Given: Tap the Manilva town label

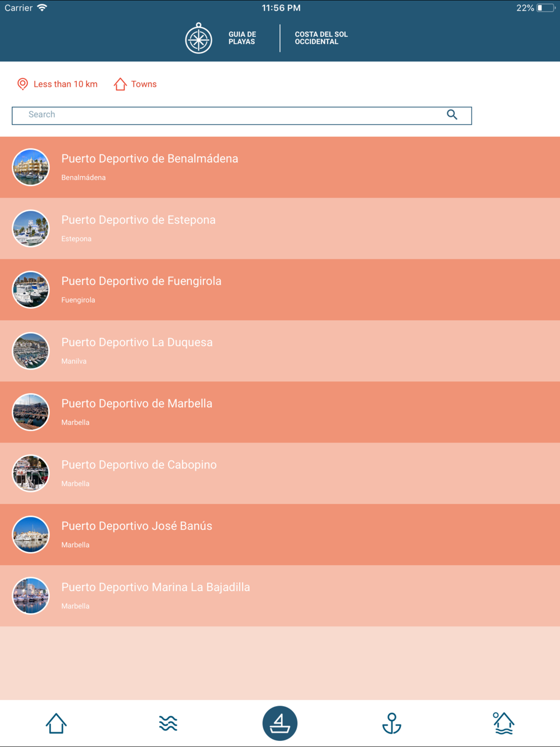Looking at the screenshot, I should 74,361.
